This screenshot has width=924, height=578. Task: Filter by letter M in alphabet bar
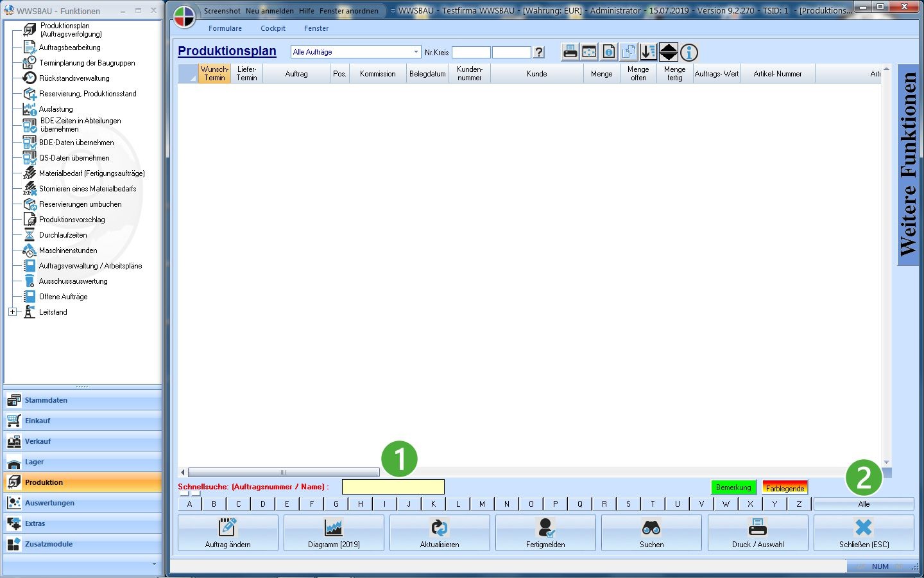[482, 504]
